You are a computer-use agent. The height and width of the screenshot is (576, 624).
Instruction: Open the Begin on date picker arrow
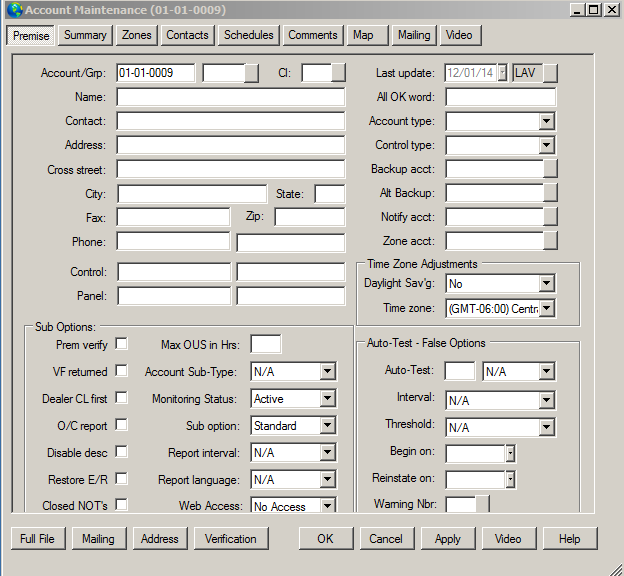[x=510, y=453]
